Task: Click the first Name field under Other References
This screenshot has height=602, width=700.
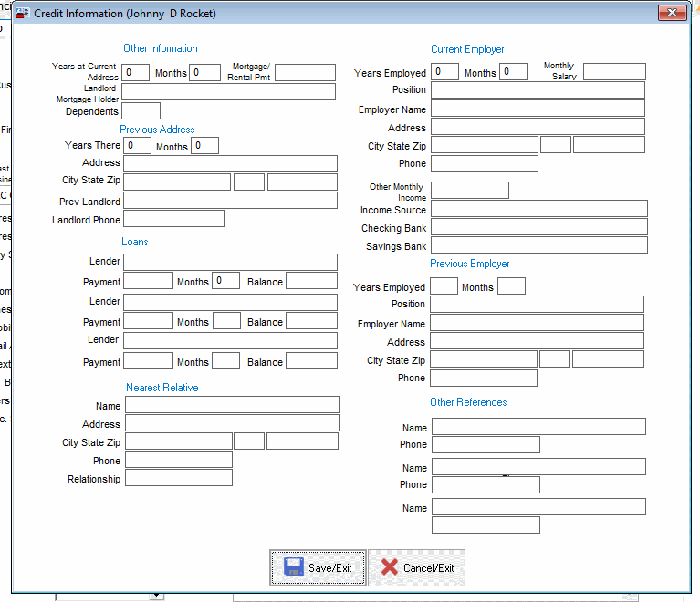Action: pyautogui.click(x=538, y=426)
